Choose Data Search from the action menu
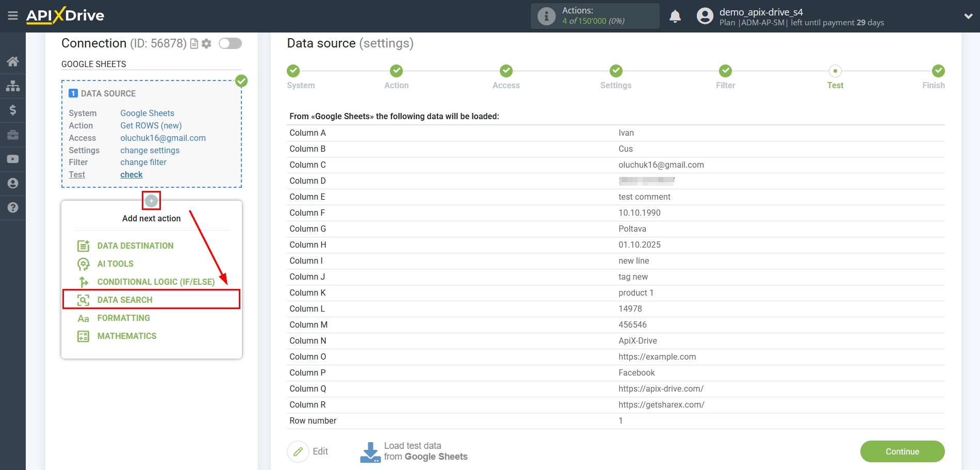The image size is (980, 470). point(124,300)
